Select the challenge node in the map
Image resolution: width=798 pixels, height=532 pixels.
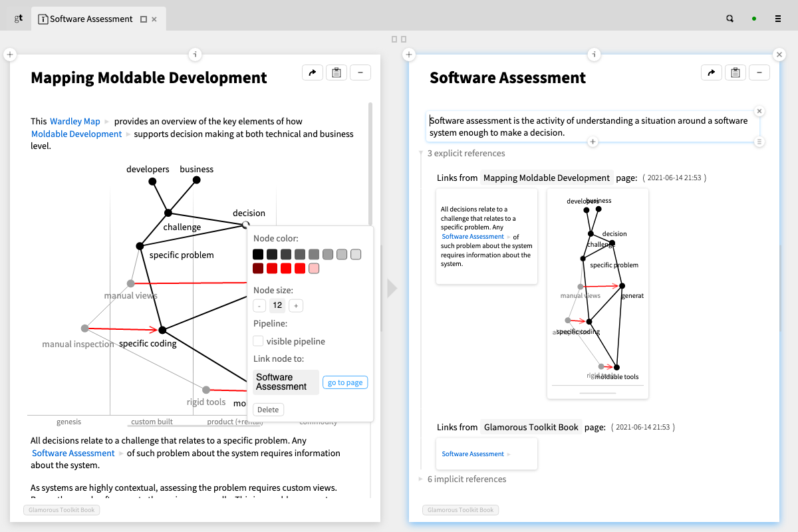click(x=168, y=213)
